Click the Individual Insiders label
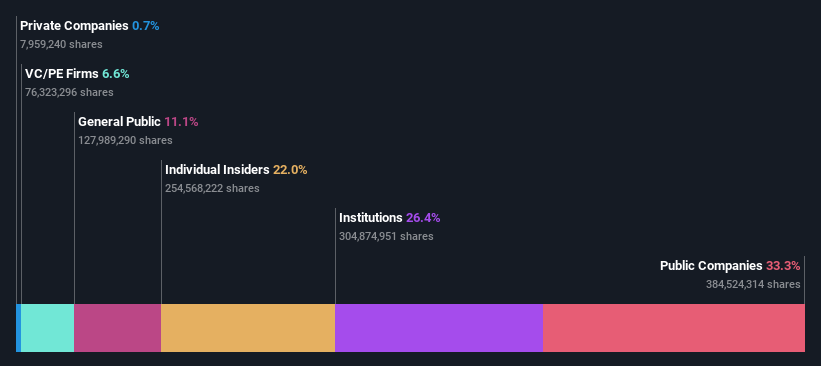Image resolution: width=821 pixels, height=366 pixels. [217, 170]
